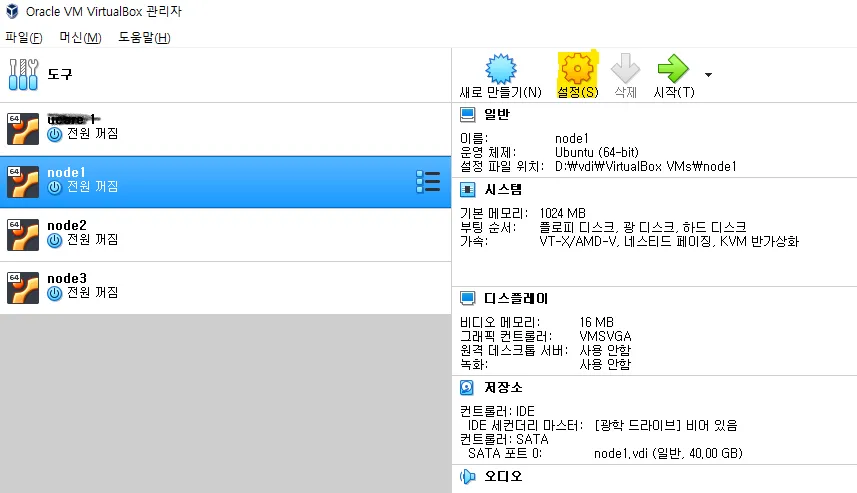Open the File (파일) menu
857x493 pixels.
(24, 38)
